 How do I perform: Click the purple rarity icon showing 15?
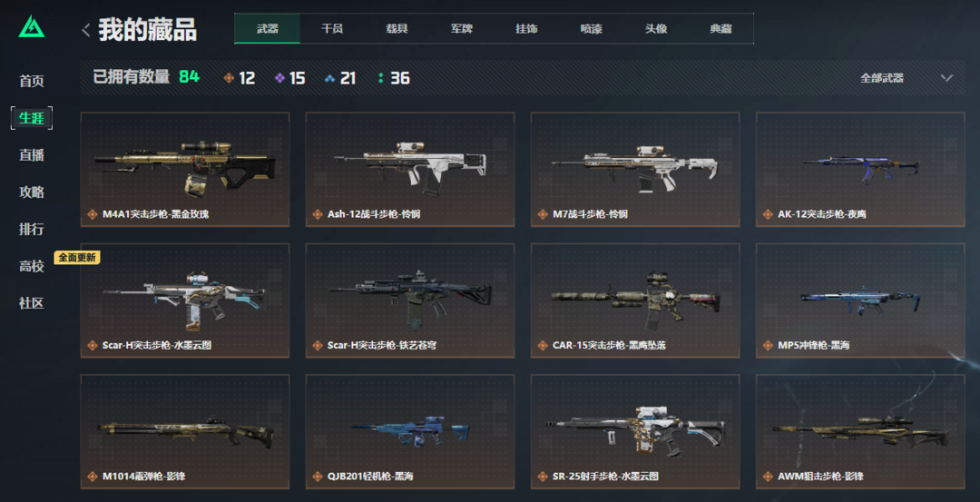(x=280, y=78)
